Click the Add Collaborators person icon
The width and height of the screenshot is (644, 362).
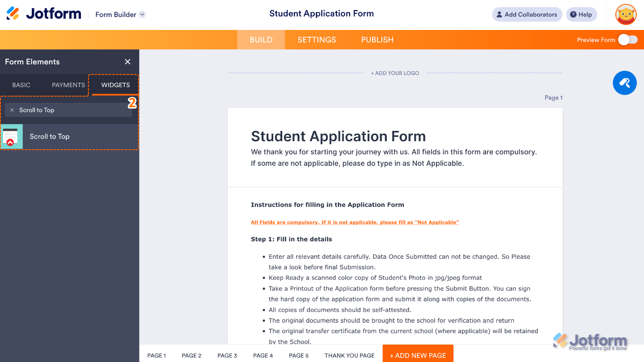pyautogui.click(x=498, y=14)
